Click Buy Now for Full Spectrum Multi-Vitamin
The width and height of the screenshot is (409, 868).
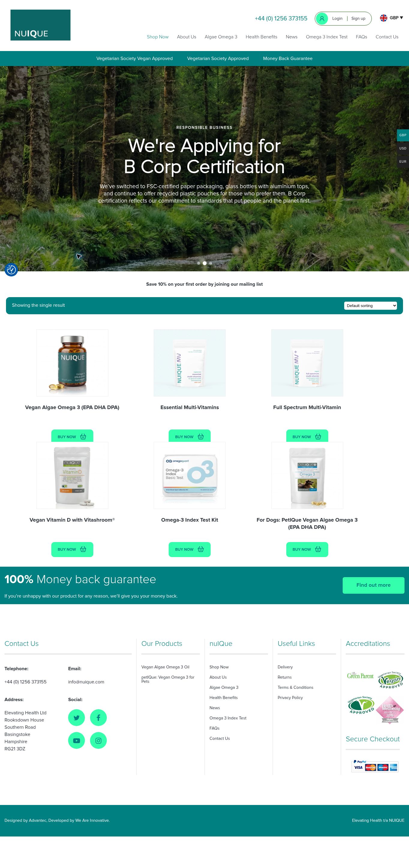(x=307, y=436)
